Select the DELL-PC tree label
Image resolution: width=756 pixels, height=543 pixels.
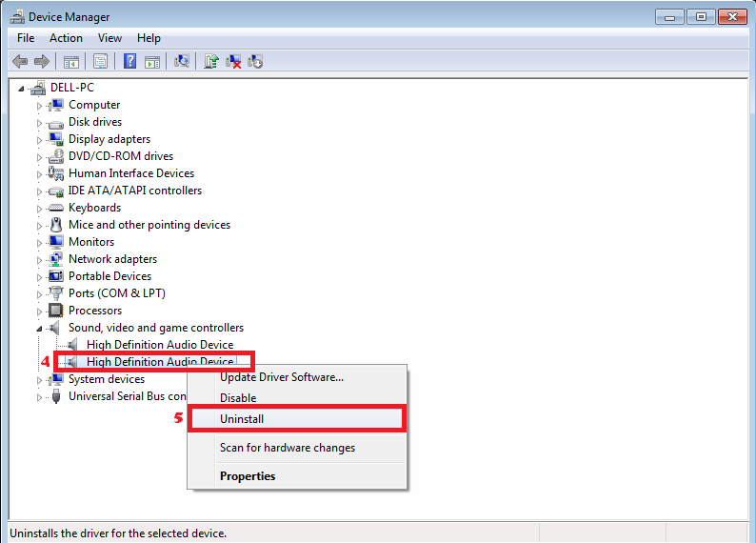click(x=72, y=88)
